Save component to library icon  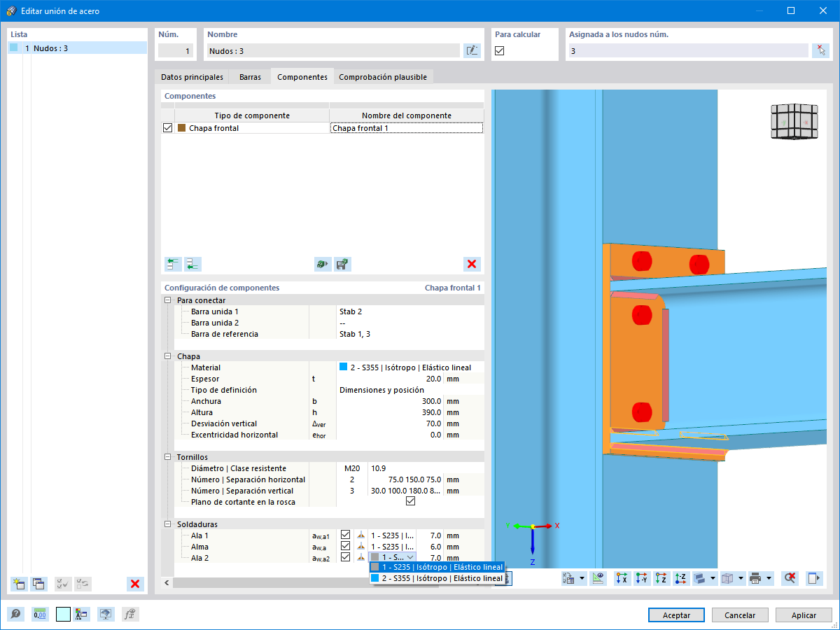(x=342, y=264)
